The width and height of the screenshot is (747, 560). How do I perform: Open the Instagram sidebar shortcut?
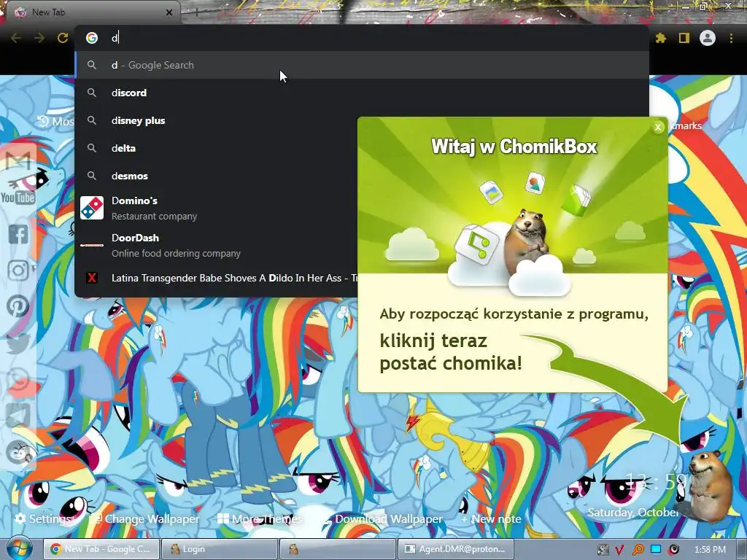pyautogui.click(x=18, y=271)
